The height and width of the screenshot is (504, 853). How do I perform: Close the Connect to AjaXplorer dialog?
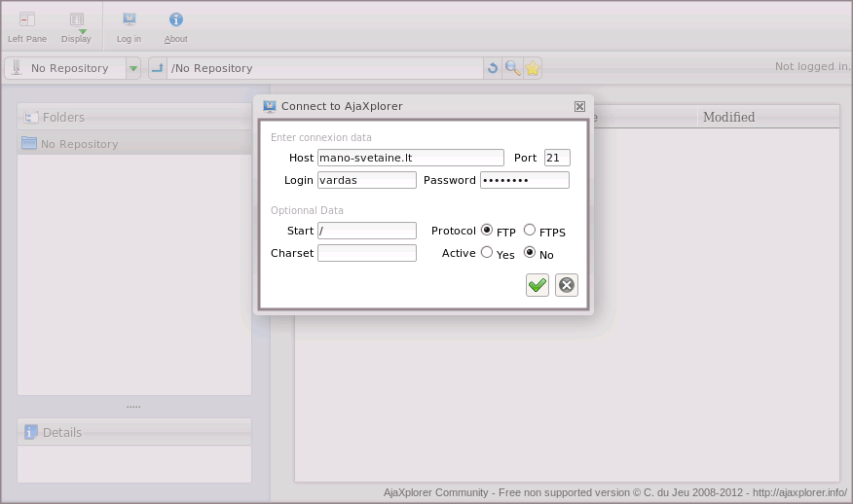(579, 106)
